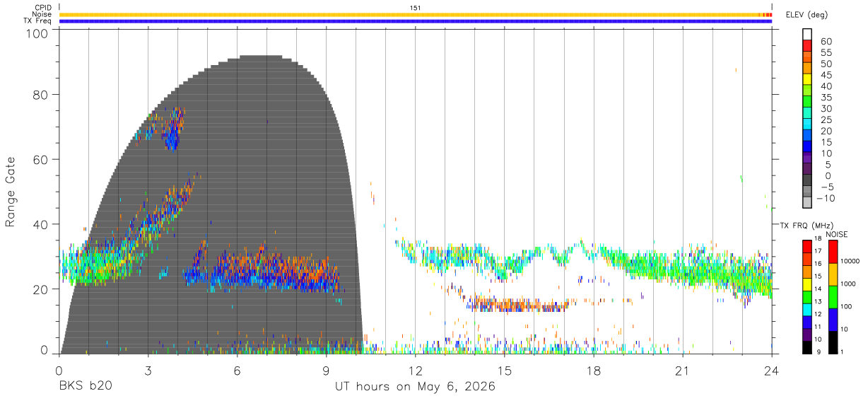Viewport: 868px width, 401px height.
Task: Select the cyan swatch beside ELEV label 25
Action: click(807, 125)
